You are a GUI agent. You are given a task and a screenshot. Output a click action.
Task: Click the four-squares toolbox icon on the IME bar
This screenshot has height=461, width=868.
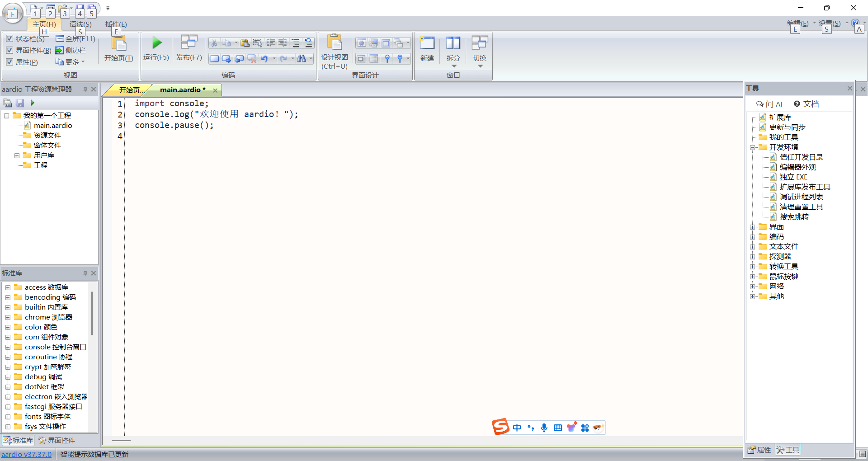tap(585, 428)
